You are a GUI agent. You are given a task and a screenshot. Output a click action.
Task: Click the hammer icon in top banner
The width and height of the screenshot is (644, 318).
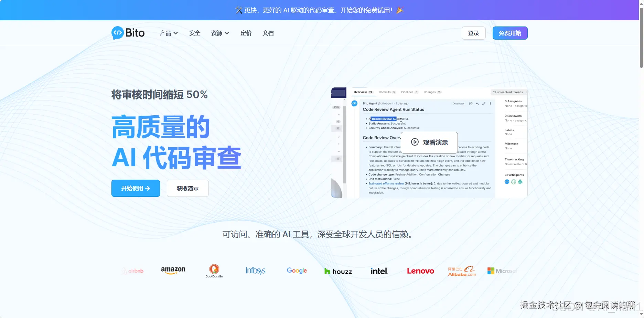click(239, 10)
